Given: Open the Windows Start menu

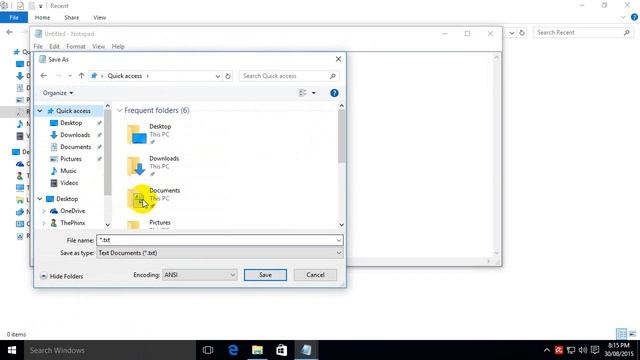Looking at the screenshot, I should [x=12, y=350].
